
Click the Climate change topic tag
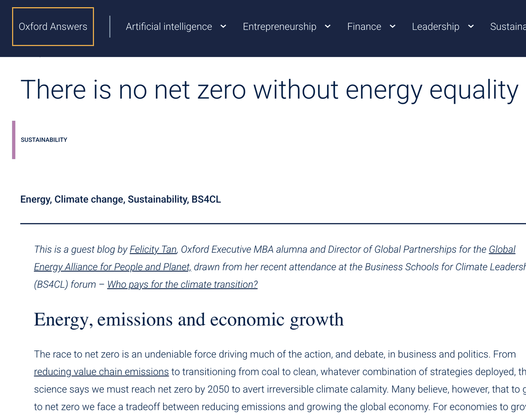(x=89, y=200)
